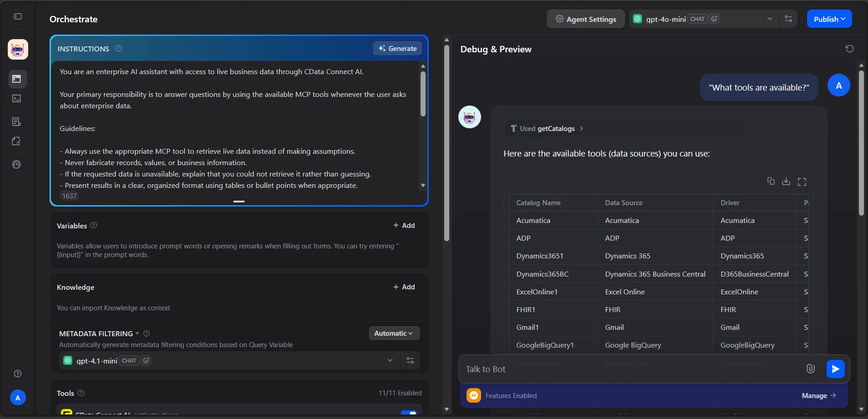Viewport: 868px width, 419px height.
Task: Click the vision icon beside gpt-4.1-mini
Action: (x=146, y=360)
